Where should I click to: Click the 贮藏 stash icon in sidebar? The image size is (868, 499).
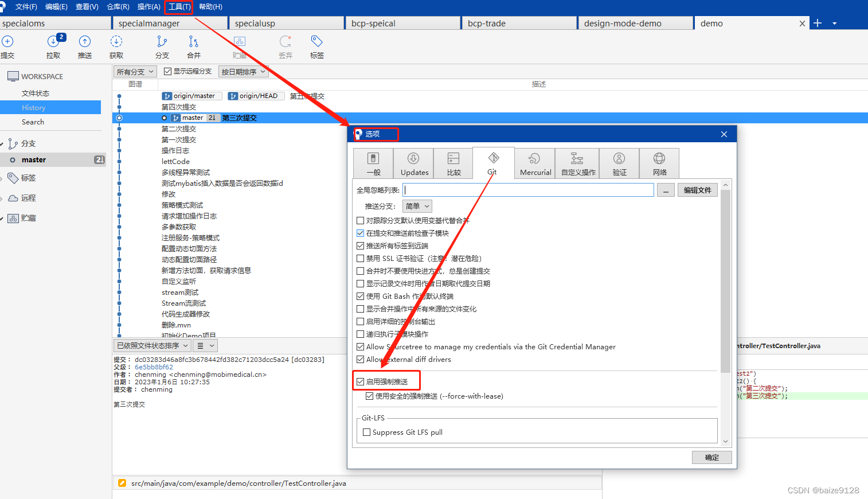click(x=13, y=218)
